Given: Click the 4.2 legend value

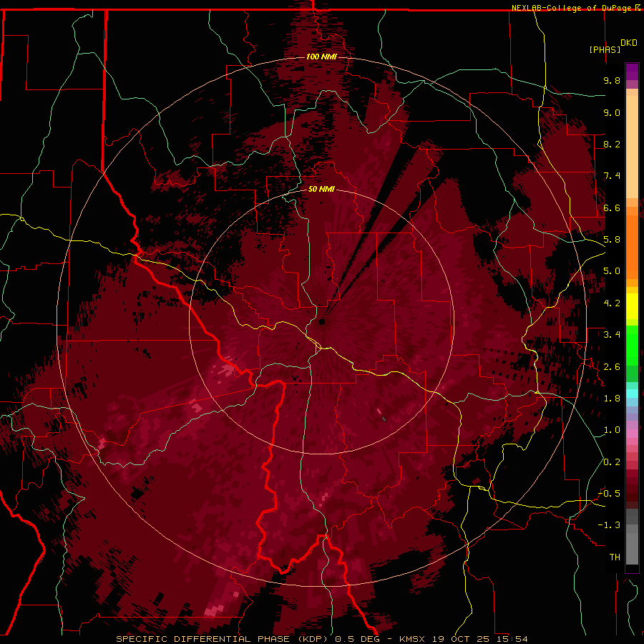Looking at the screenshot, I should click(612, 303).
